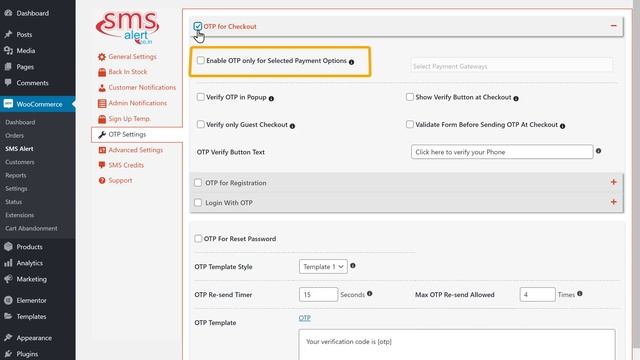The height and width of the screenshot is (360, 640).
Task: Click the General Settings gear icon
Action: point(102,57)
